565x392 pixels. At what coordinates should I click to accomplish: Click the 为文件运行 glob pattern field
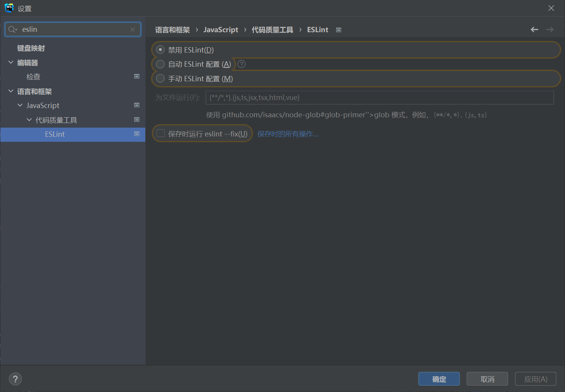(380, 98)
